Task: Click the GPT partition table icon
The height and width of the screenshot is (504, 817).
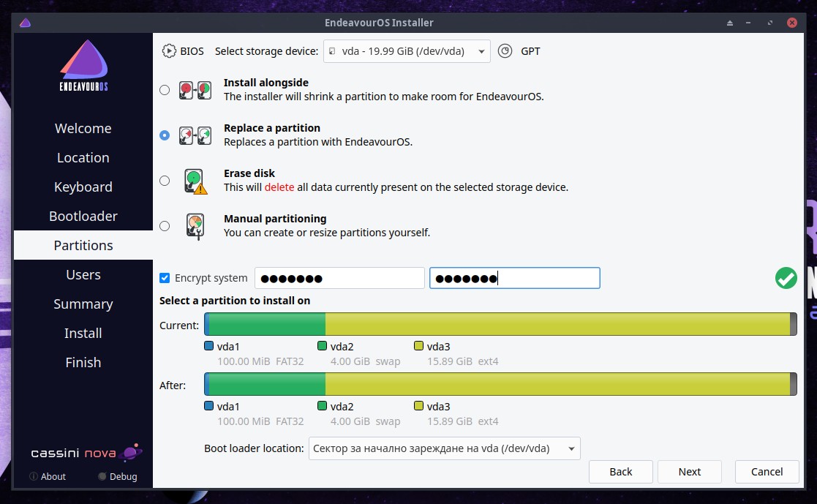Action: click(505, 51)
